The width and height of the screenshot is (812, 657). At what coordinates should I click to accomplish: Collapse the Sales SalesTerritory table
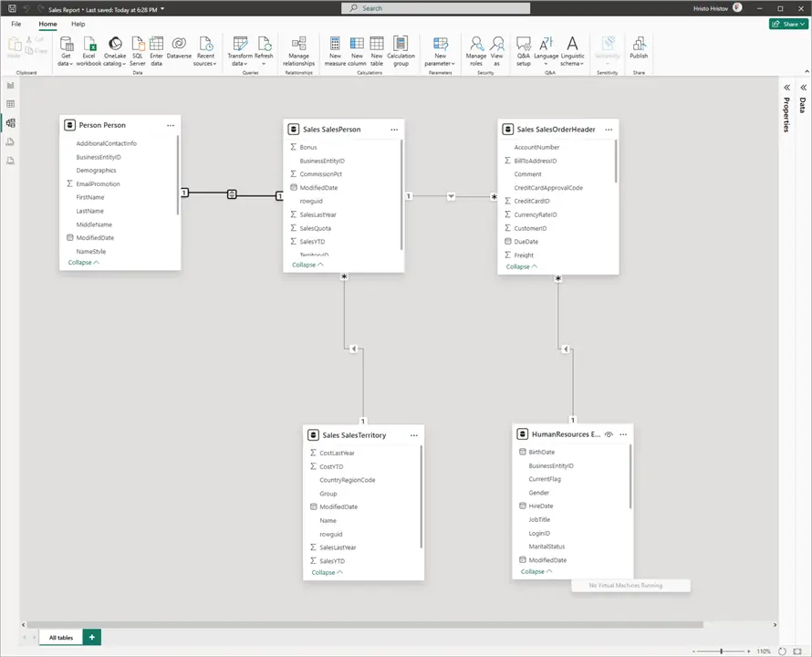click(x=328, y=572)
